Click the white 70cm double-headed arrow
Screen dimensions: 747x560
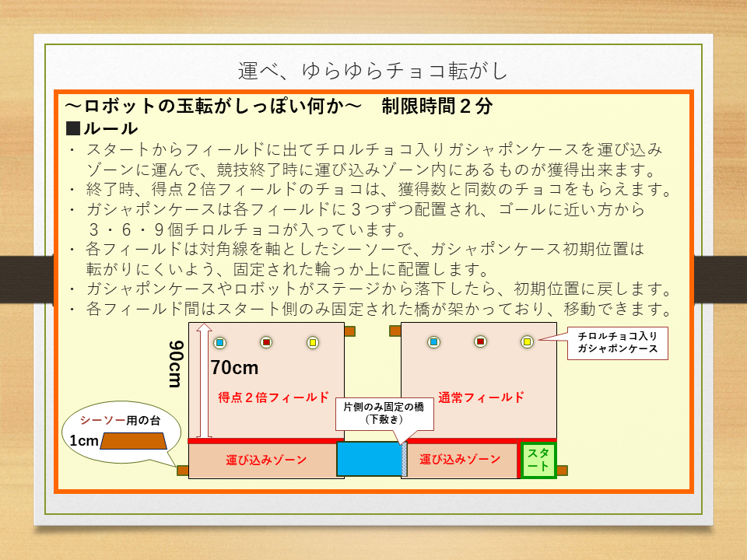pos(200,381)
